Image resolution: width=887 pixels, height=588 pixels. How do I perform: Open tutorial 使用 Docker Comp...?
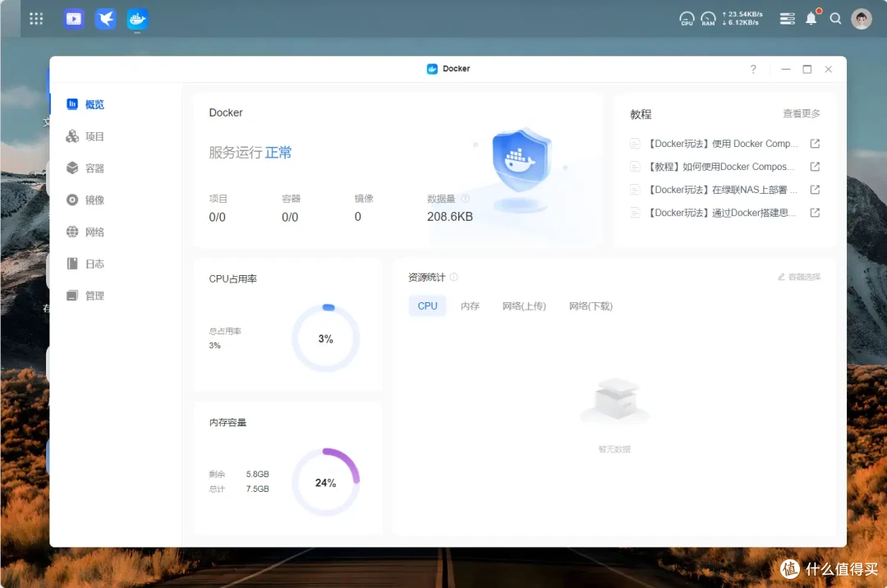(x=723, y=144)
